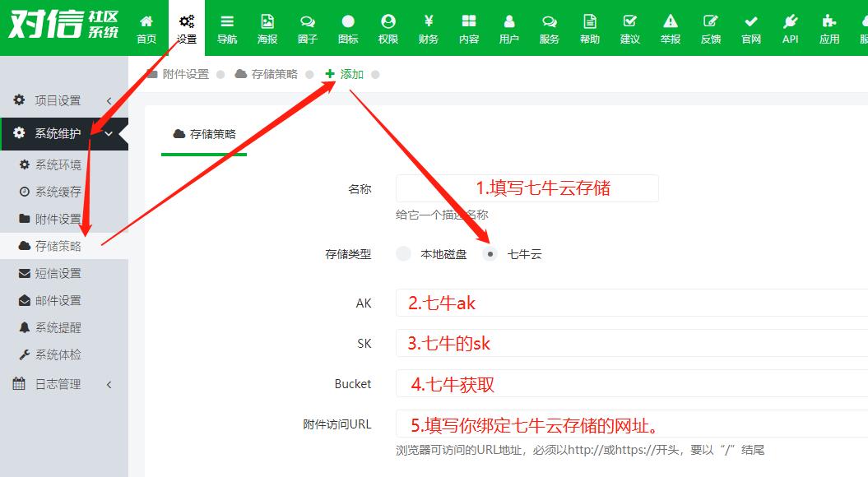Select the 七牛云 storage type radio
The width and height of the screenshot is (868, 477).
(x=490, y=254)
